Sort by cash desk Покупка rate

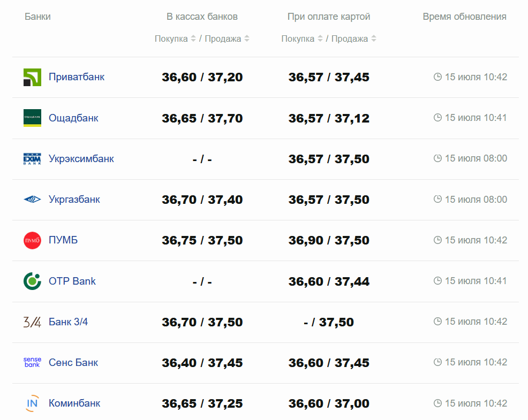tap(193, 39)
